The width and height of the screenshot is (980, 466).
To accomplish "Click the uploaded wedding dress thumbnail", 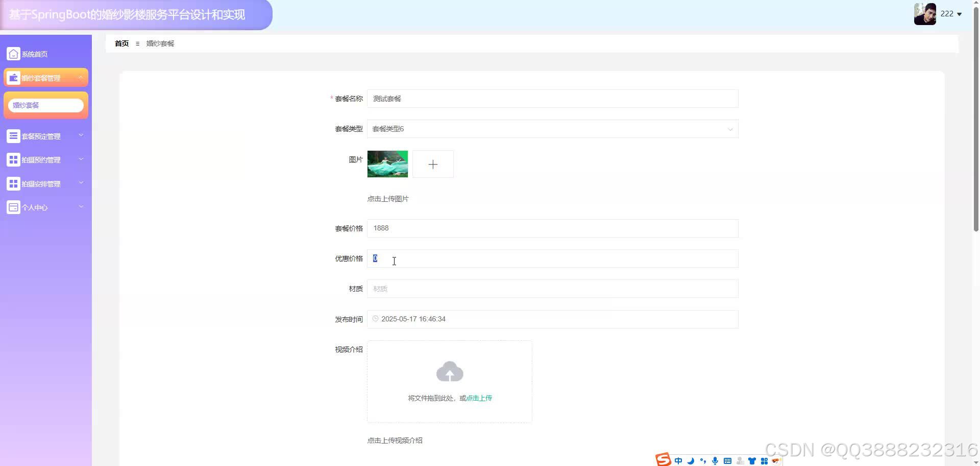I will 387,164.
